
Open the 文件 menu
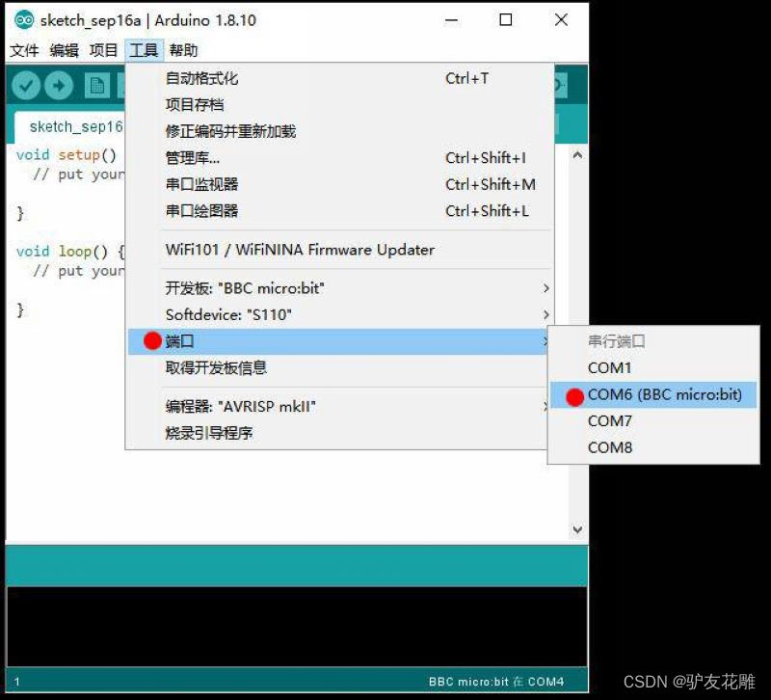click(24, 50)
